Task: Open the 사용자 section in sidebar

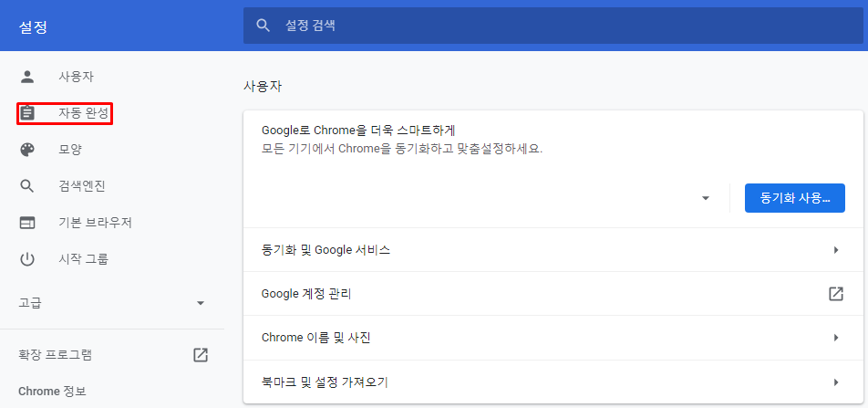Action: 76,77
